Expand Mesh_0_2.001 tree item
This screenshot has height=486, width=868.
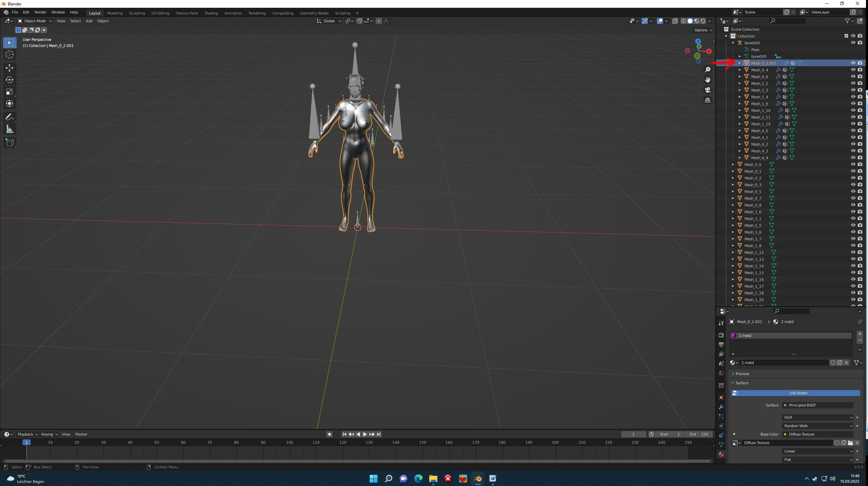click(740, 63)
